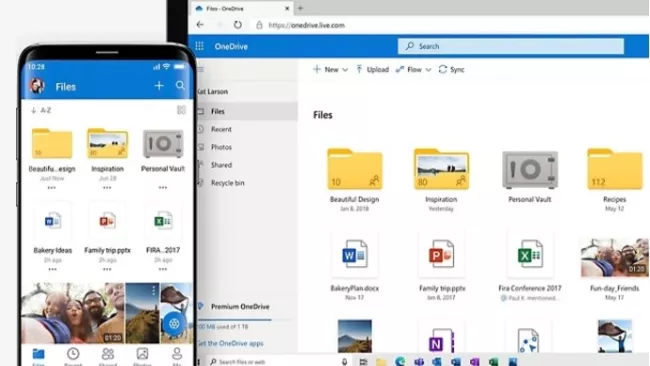This screenshot has height=366, width=650.
Task: Open the Inspiration folder on the phone
Action: [x=107, y=143]
